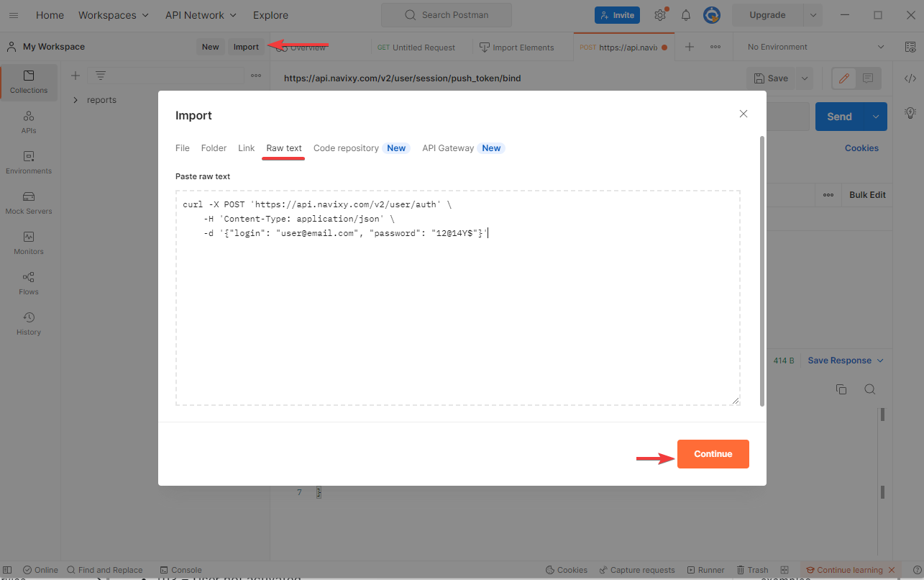
Task: Click the user avatar icon
Action: (712, 15)
